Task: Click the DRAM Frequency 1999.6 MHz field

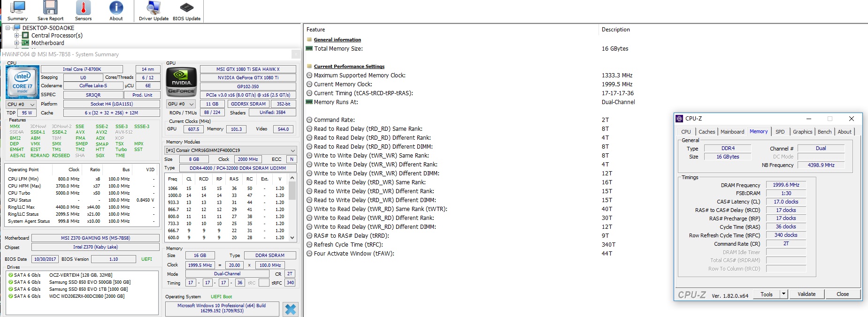Action: point(786,185)
